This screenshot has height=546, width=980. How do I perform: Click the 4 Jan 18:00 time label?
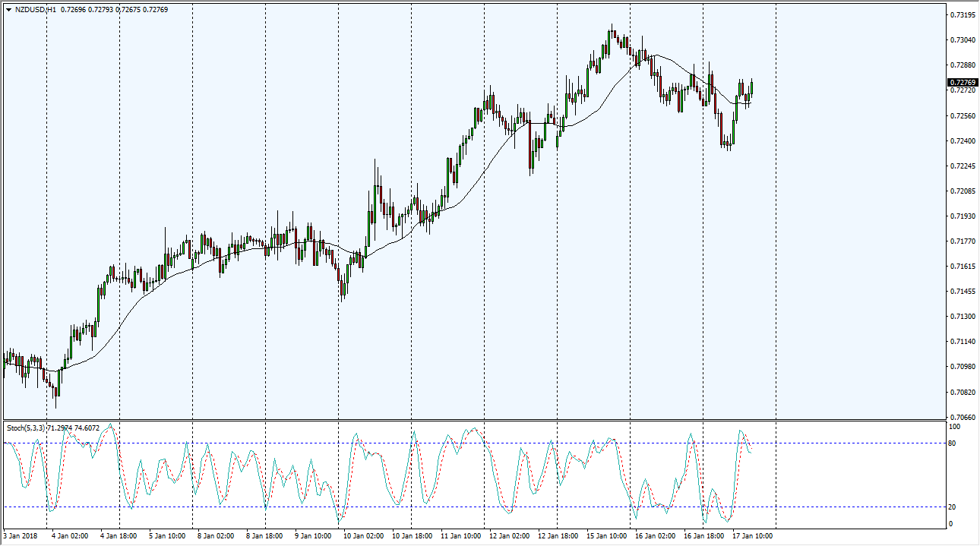point(119,535)
